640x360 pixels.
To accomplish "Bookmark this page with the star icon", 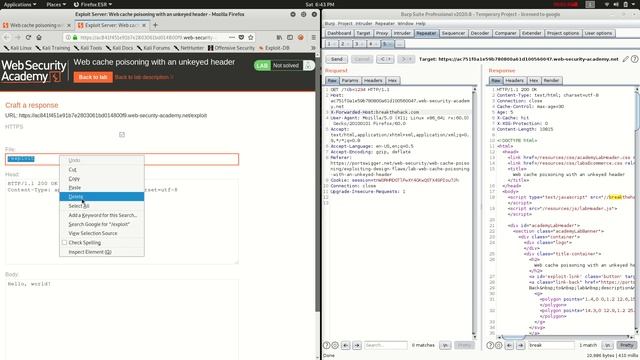I will click(x=251, y=37).
